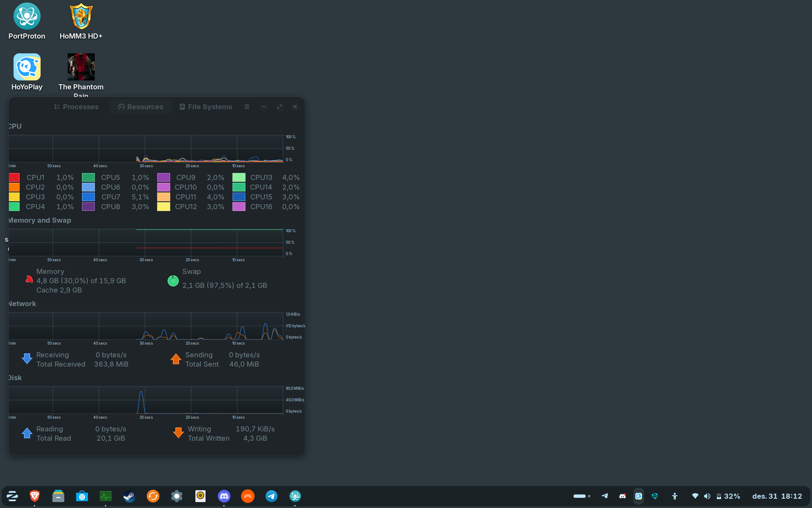The image size is (812, 508).
Task: Open the Files manager dock icon
Action: (x=58, y=496)
